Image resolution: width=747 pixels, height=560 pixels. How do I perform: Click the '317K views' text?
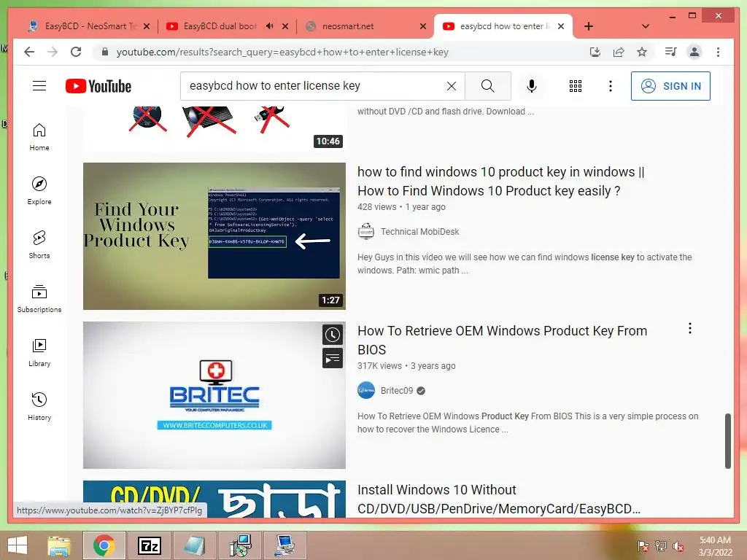[379, 366]
